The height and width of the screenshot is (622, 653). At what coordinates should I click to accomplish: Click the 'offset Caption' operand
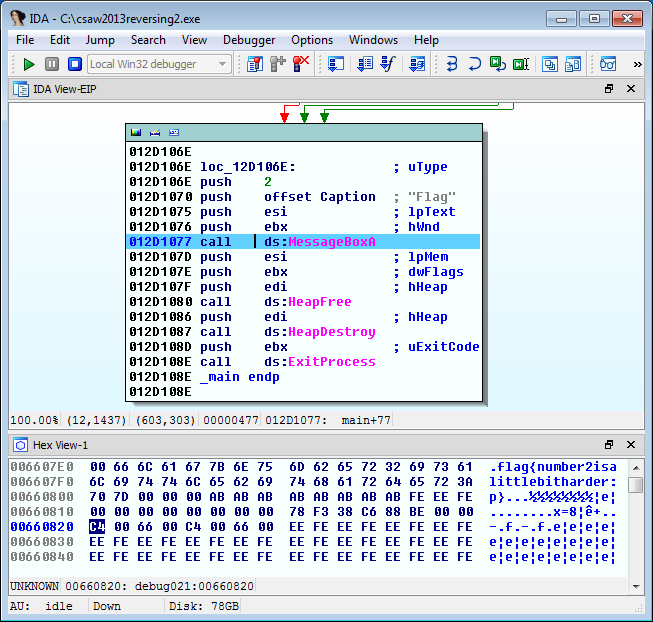[319, 197]
